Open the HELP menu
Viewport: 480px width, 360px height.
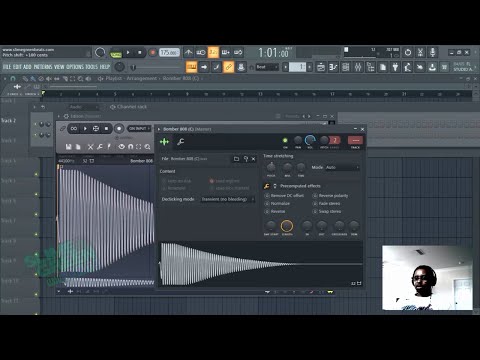pos(105,67)
